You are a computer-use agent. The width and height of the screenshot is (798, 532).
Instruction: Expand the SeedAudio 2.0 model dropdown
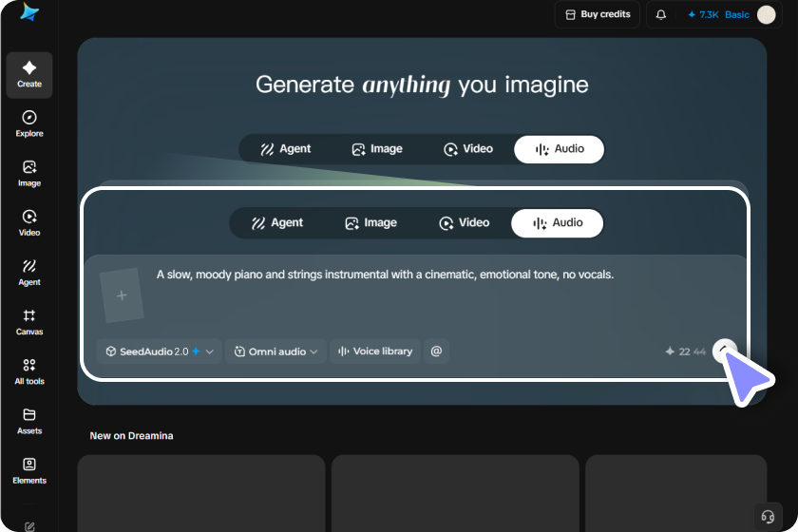160,351
